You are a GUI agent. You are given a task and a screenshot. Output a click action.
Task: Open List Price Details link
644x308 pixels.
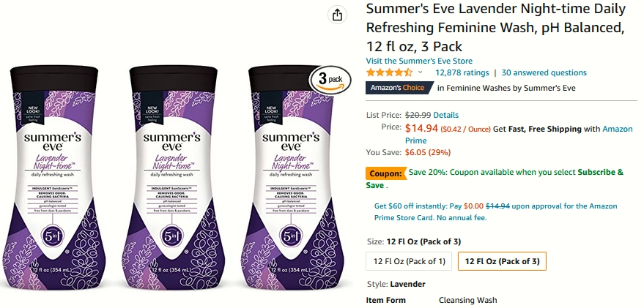click(445, 115)
